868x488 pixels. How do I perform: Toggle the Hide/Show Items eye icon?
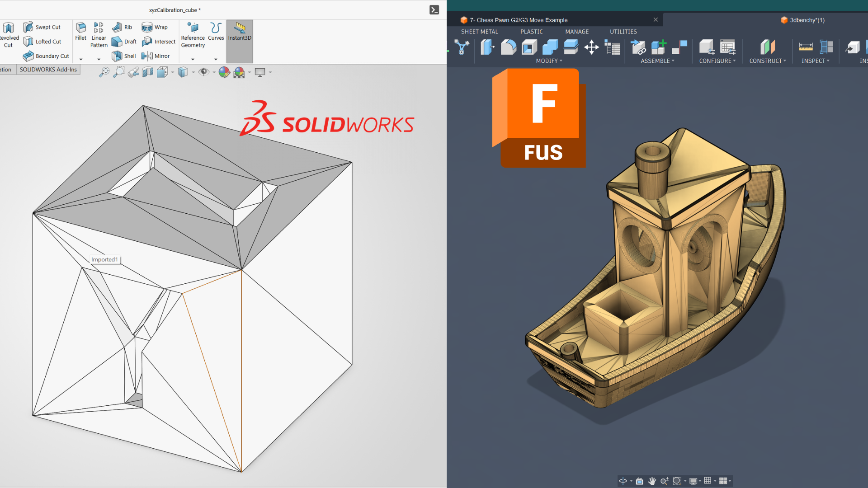click(x=204, y=72)
